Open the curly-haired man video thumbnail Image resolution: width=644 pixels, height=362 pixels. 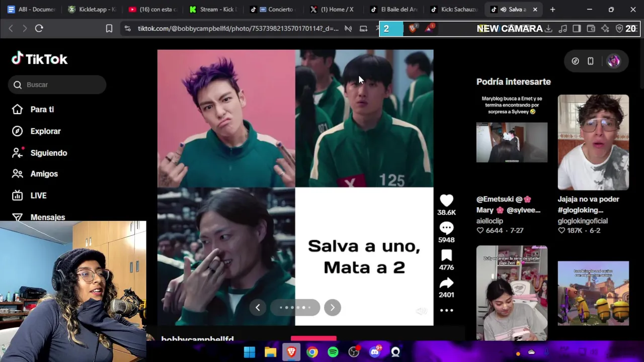(x=593, y=142)
